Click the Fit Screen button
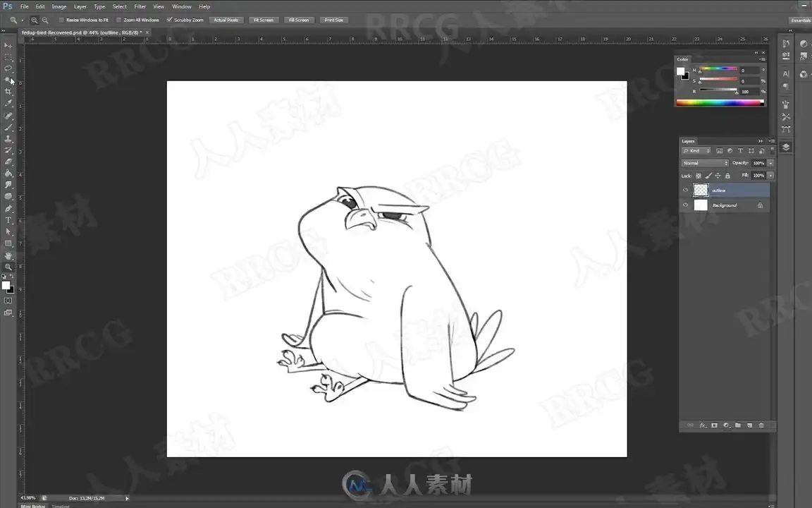The height and width of the screenshot is (508, 812). click(x=263, y=20)
